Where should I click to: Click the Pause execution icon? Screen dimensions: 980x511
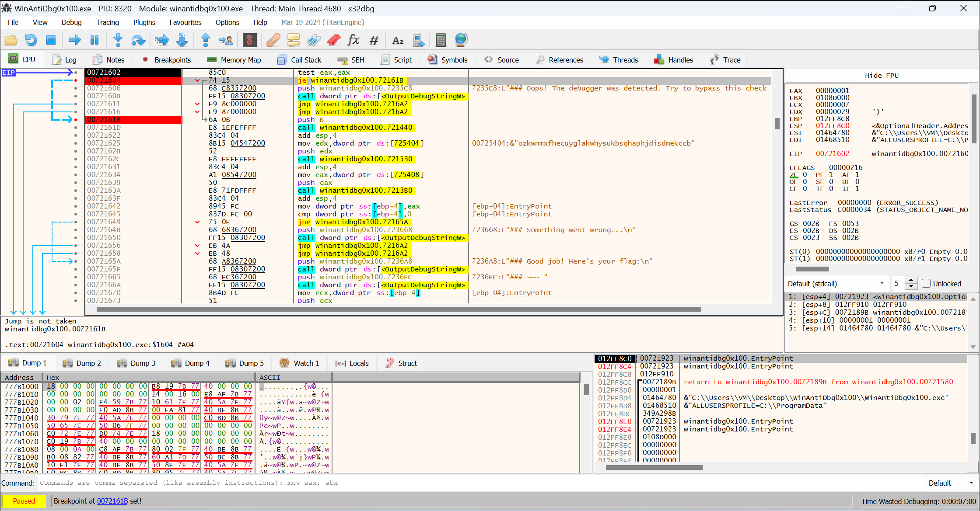(x=94, y=40)
